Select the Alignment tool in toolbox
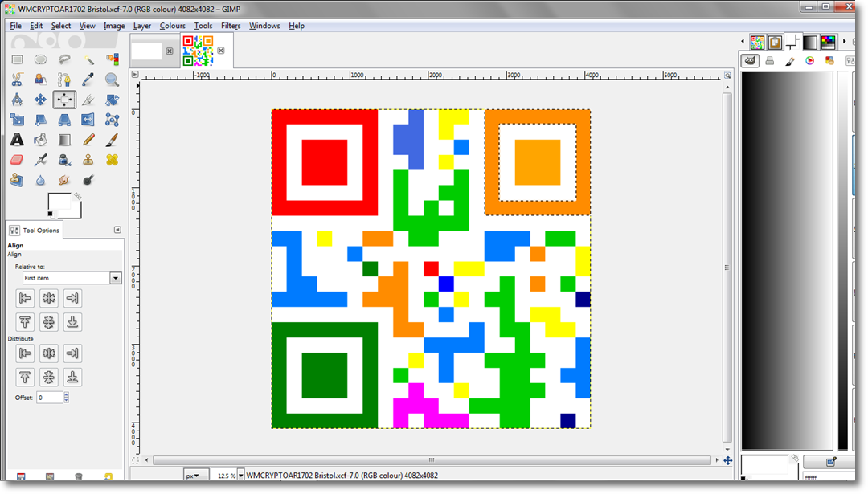 pos(64,100)
